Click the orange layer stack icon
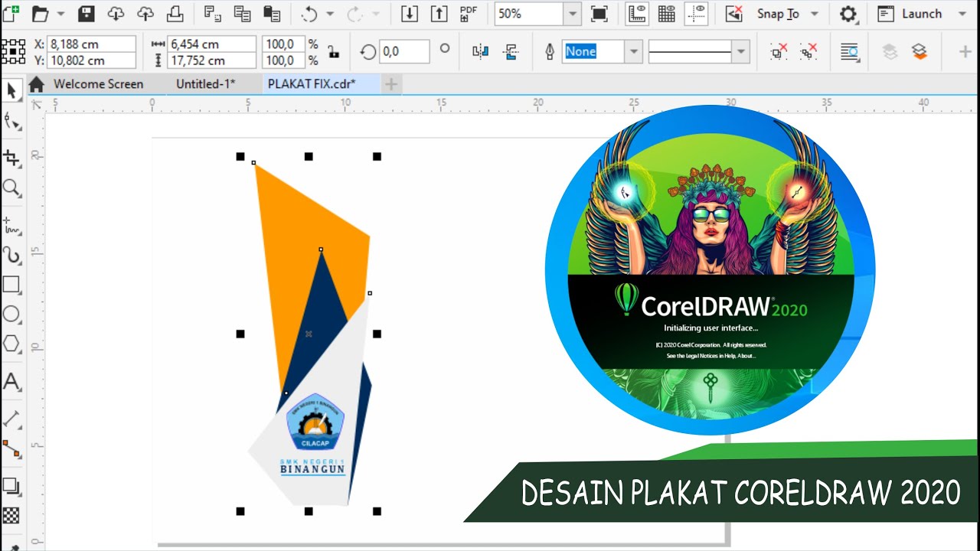The image size is (980, 551). click(920, 52)
